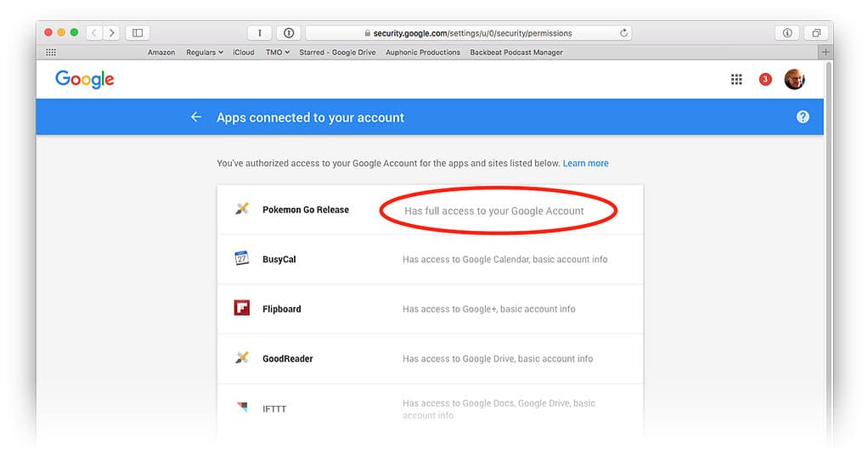
Task: Go back using the white arrow in blue header
Action: [196, 117]
